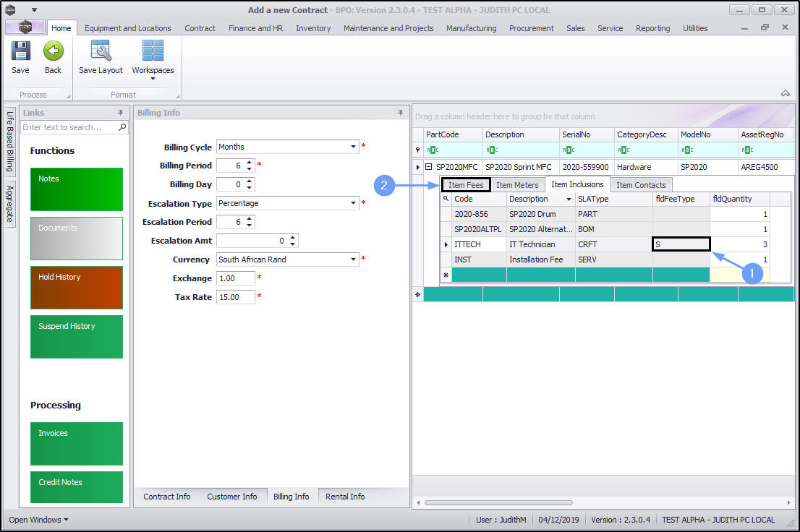Click the Tax Rate input field
Viewport: 800px width, 532px height.
tap(235, 297)
